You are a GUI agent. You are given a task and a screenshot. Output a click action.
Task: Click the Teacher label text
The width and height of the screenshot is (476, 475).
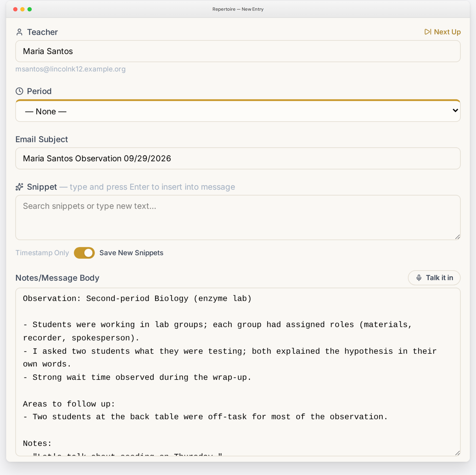click(x=42, y=32)
